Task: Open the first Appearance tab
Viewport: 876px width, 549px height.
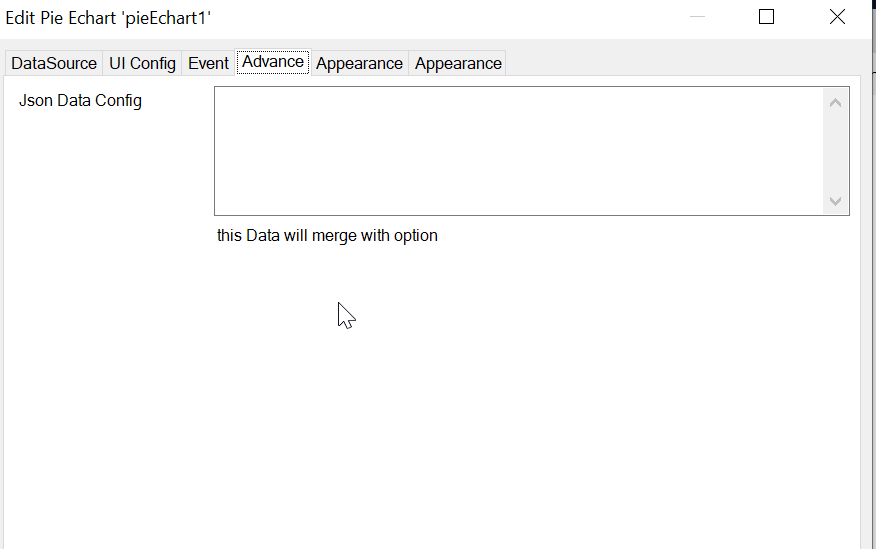Action: pyautogui.click(x=359, y=64)
